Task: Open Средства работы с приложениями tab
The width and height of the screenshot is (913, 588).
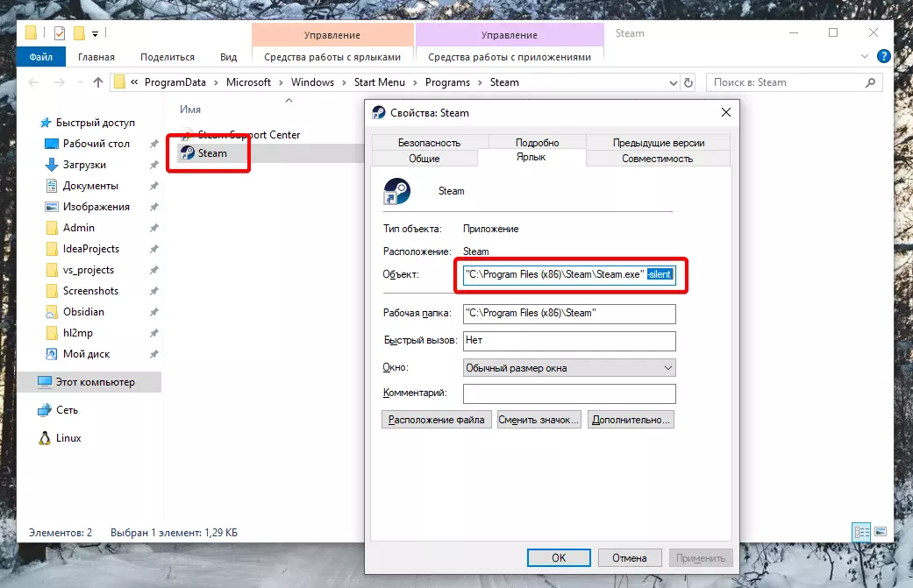Action: [510, 57]
